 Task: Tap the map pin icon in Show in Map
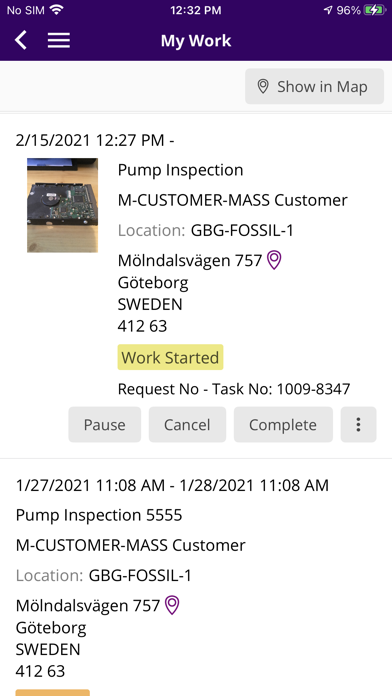click(263, 87)
